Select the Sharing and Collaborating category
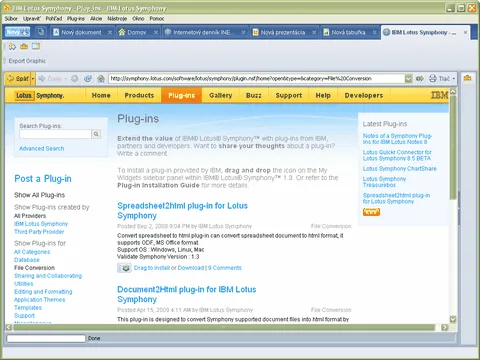Image resolution: width=480 pixels, height=360 pixels. (x=48, y=276)
